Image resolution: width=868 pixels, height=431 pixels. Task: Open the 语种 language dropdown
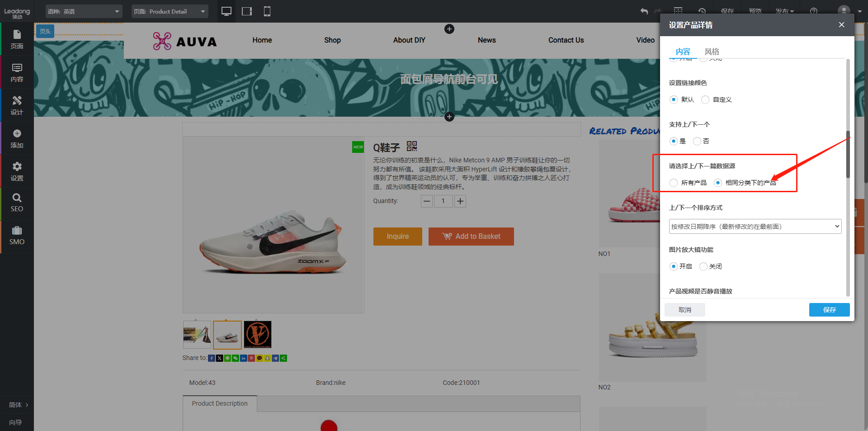(x=84, y=11)
